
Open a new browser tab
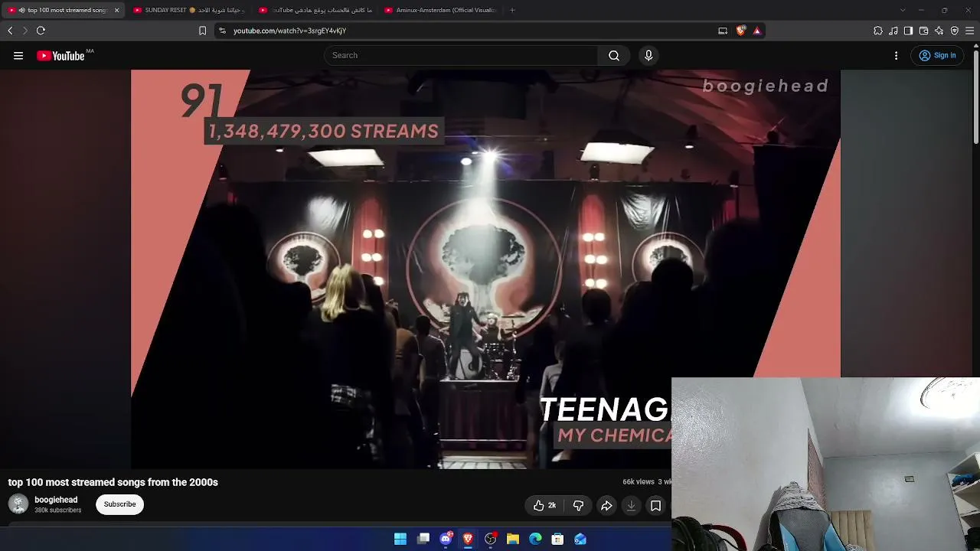[512, 10]
